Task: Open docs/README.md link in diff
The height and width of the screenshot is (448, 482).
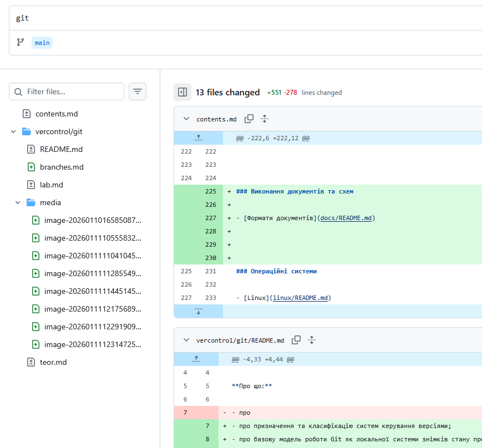Action: click(346, 218)
